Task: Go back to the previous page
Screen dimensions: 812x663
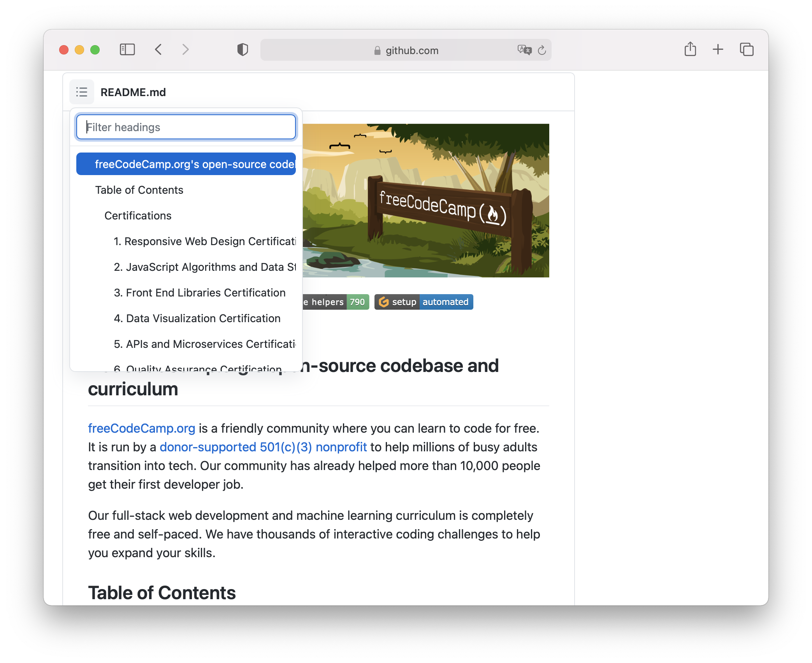Action: click(x=158, y=50)
